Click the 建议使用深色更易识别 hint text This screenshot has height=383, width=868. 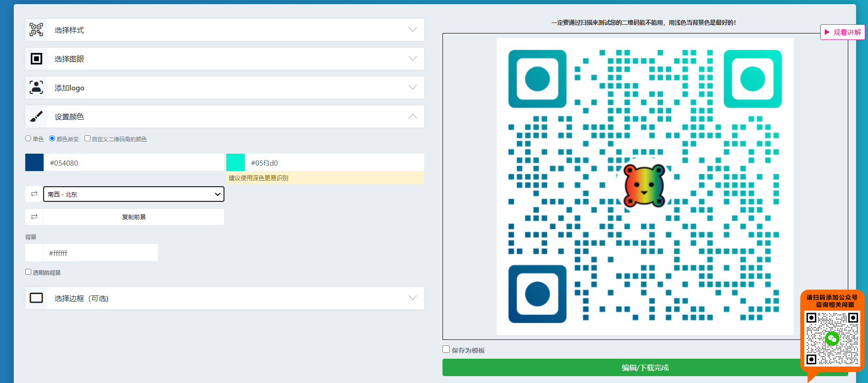tap(258, 178)
